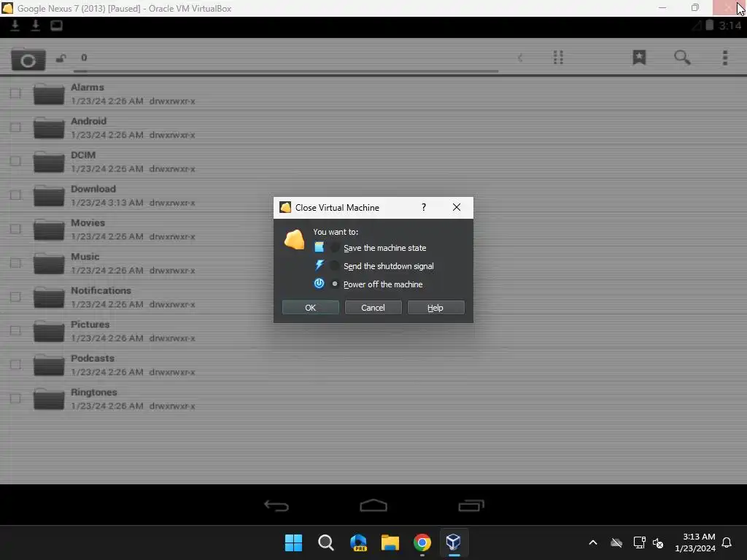
Task: Open the Android folder icon
Action: [x=49, y=128]
